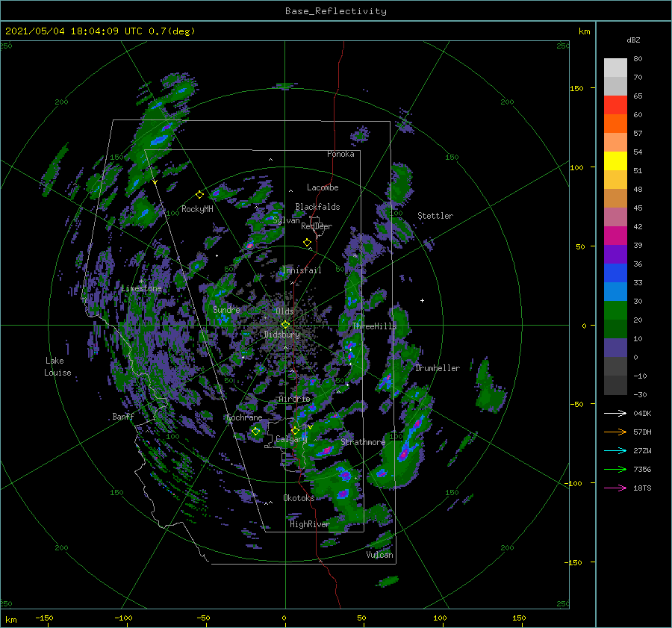Click the Didsbury city label

click(x=282, y=335)
